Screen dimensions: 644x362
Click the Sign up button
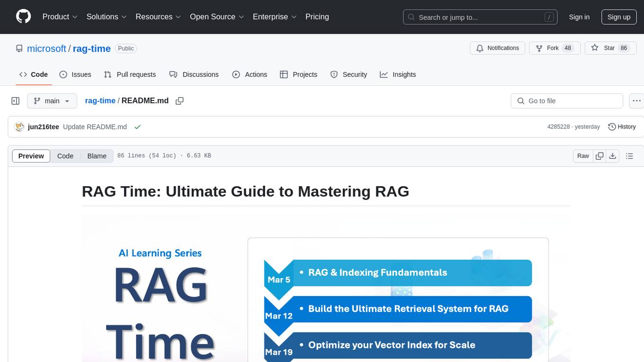pos(619,17)
